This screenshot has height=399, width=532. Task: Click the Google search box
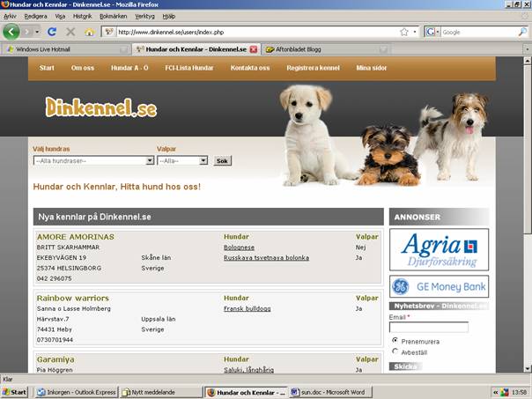point(479,32)
